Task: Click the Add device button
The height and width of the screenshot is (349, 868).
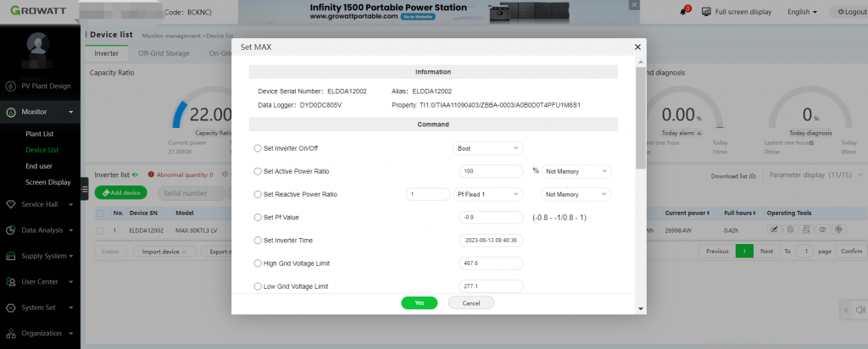Action: tap(120, 193)
